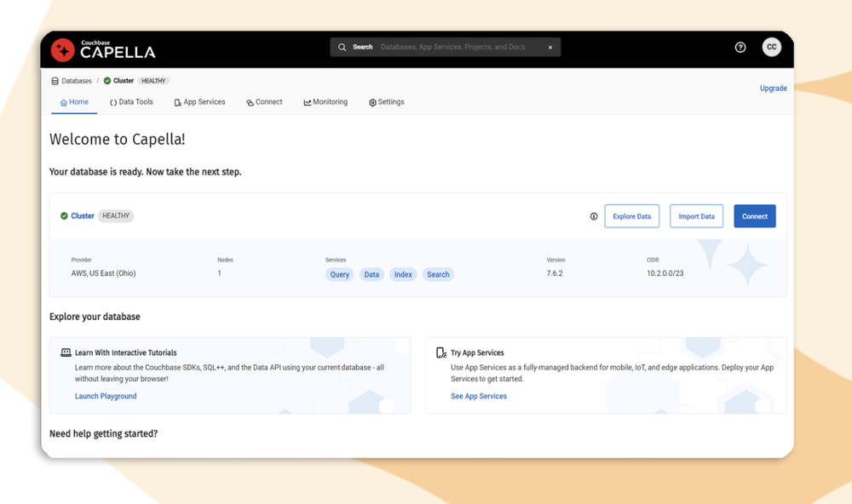
Task: Click the Import Data button
Action: point(696,216)
